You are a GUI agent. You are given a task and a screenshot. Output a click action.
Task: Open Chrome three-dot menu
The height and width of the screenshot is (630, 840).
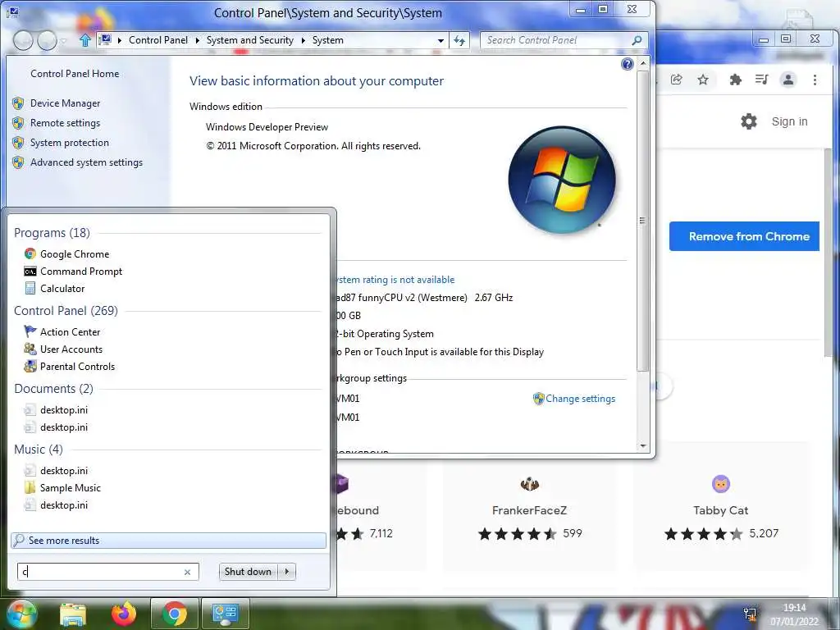815,80
